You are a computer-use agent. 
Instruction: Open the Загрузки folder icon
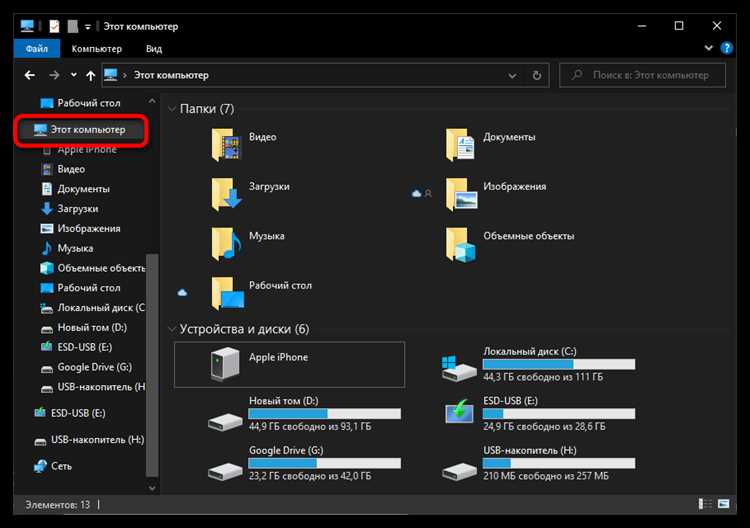coord(226,195)
